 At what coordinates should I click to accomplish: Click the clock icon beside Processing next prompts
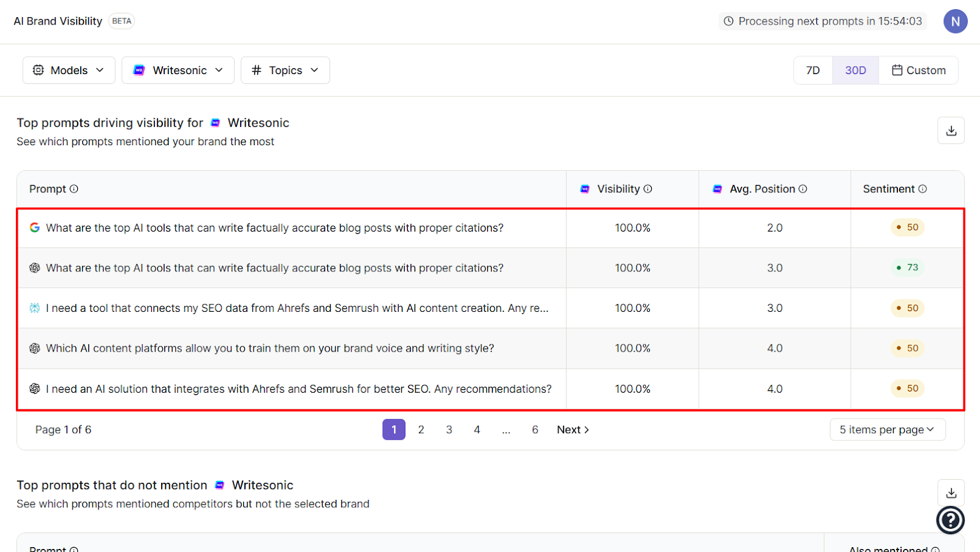click(728, 21)
